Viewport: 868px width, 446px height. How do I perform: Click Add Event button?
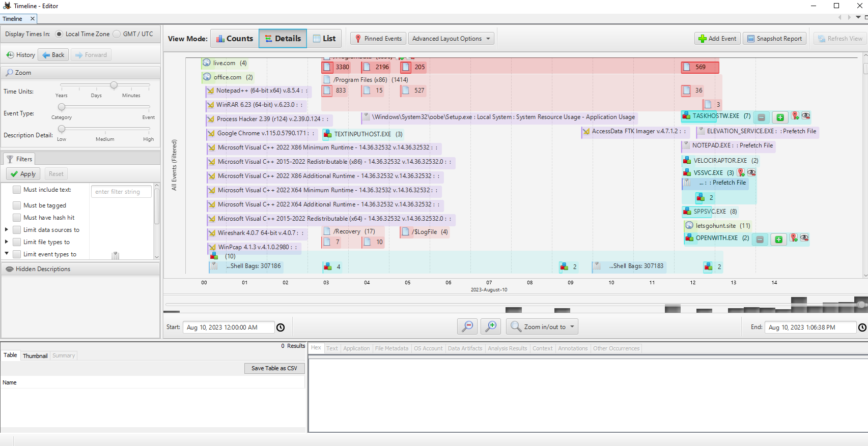point(717,39)
